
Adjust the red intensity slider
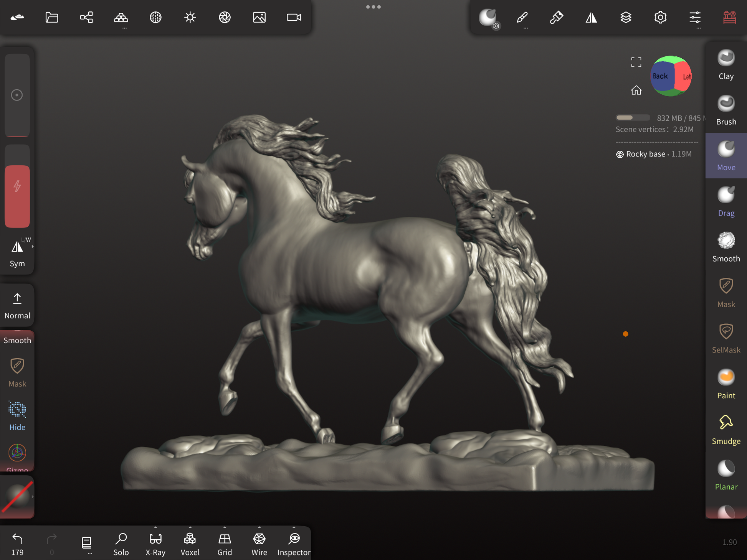pyautogui.click(x=17, y=196)
